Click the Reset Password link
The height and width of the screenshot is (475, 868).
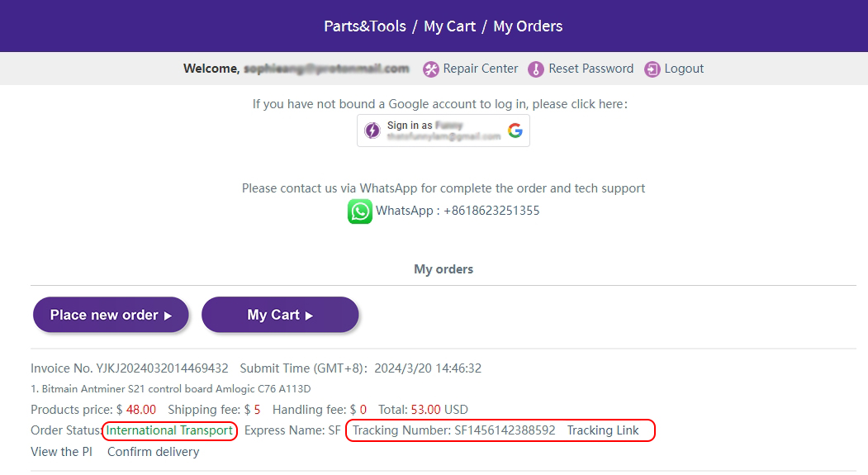tap(591, 69)
